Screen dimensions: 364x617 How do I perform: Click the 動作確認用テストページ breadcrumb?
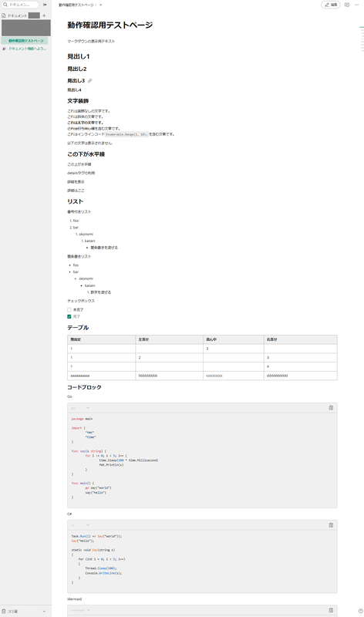[76, 5]
